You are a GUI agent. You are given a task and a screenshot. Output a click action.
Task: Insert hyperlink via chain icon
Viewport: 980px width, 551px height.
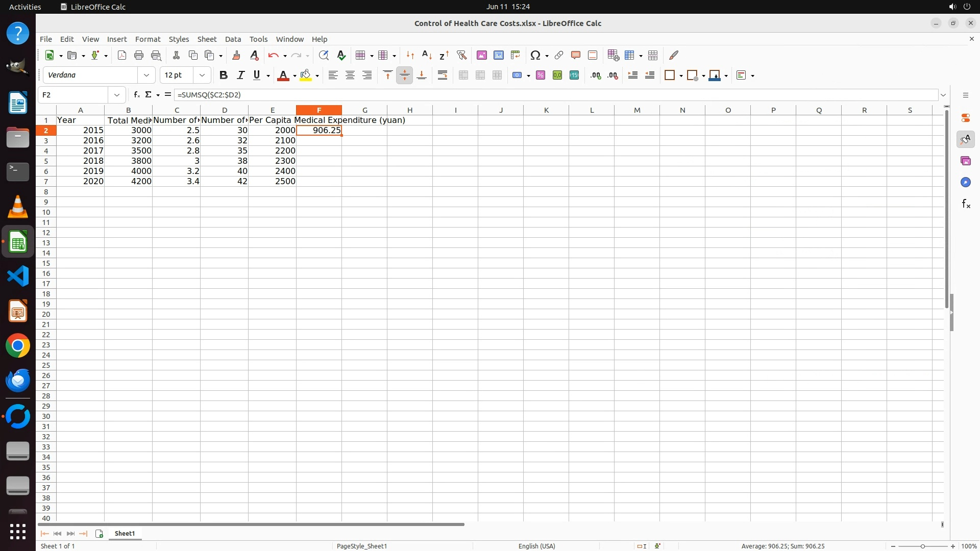[559, 56]
